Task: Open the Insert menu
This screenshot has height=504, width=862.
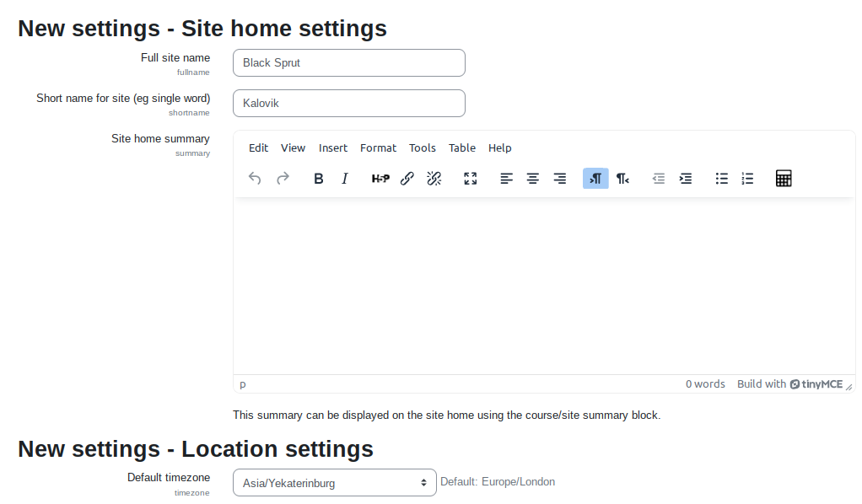Action: (333, 148)
